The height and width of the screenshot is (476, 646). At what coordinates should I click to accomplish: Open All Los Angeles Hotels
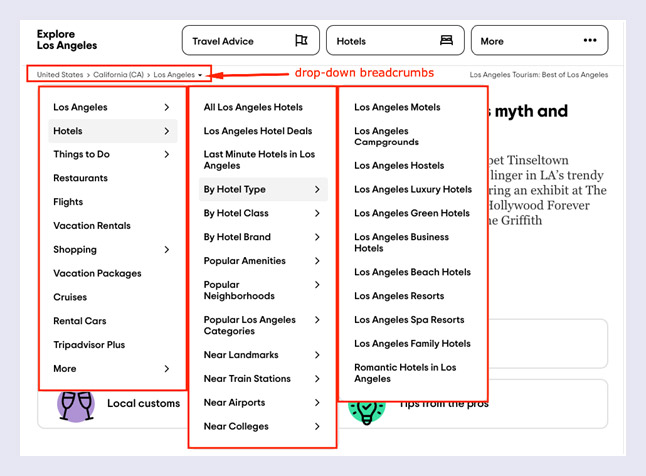tap(253, 107)
